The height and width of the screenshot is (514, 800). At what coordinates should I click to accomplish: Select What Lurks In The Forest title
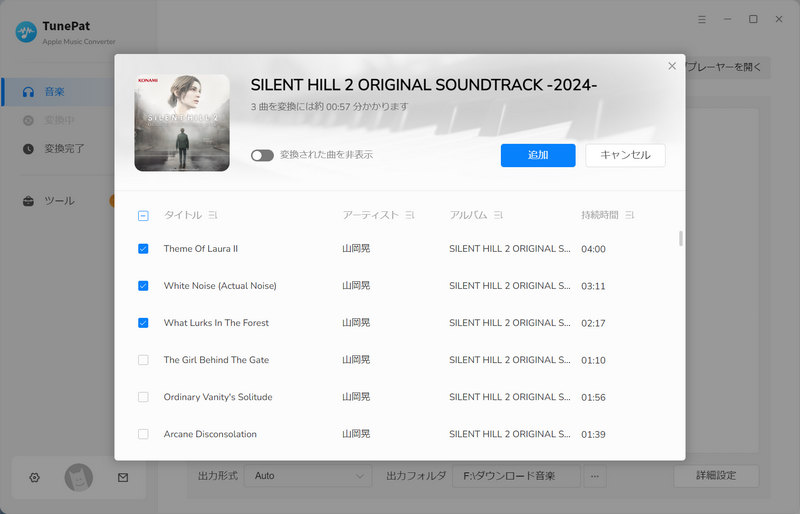point(216,323)
